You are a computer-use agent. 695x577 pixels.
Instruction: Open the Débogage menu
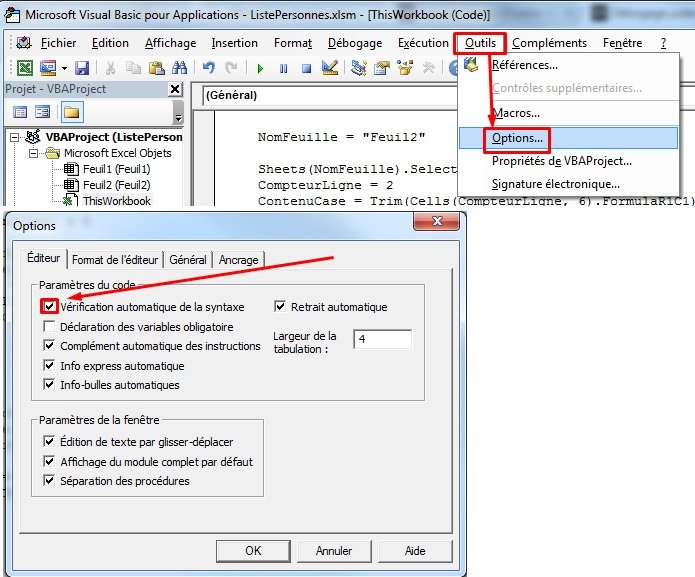coord(355,43)
